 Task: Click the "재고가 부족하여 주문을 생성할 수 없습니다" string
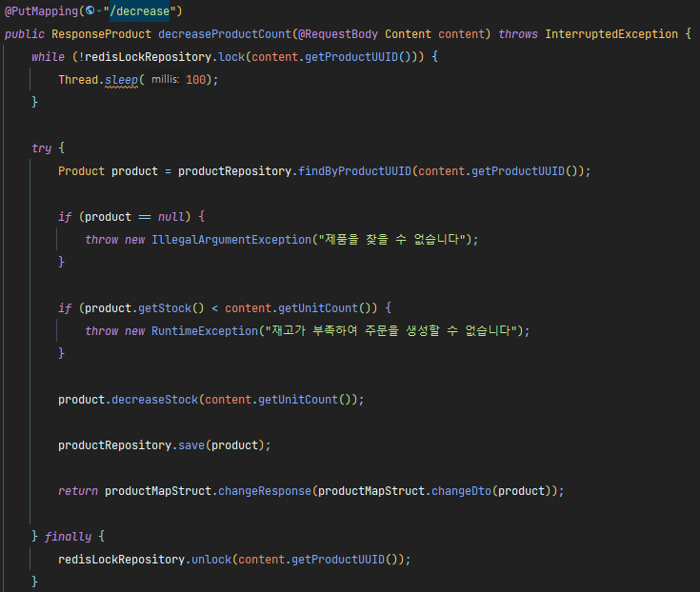pos(391,331)
